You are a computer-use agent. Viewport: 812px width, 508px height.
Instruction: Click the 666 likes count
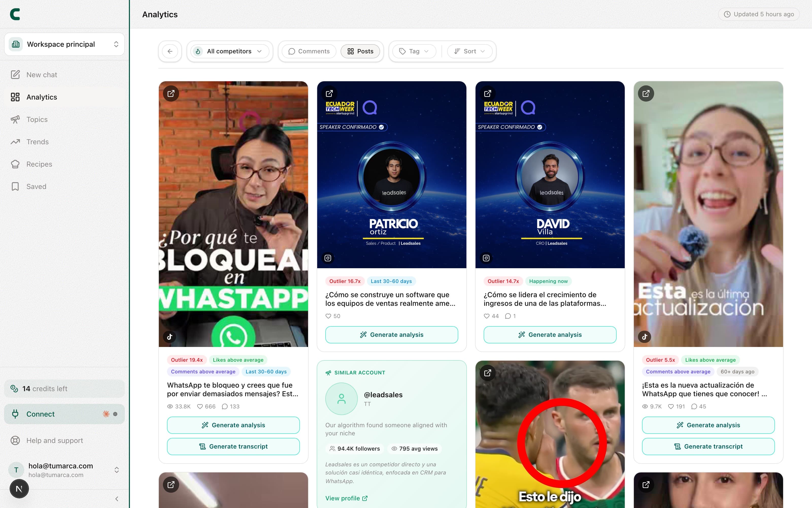pos(206,407)
